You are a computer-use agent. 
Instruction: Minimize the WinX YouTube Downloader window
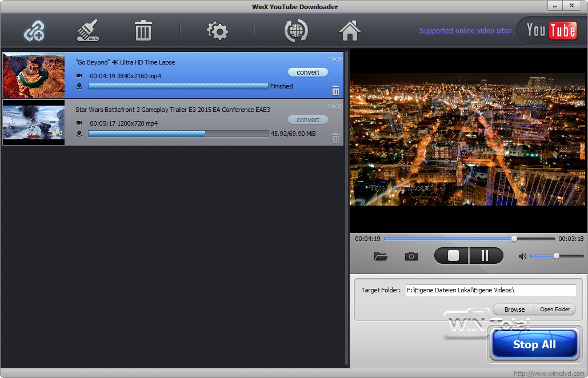tap(555, 6)
